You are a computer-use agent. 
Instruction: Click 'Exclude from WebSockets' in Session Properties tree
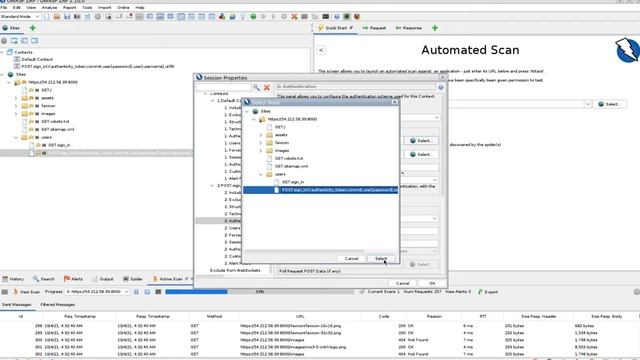[x=235, y=270]
